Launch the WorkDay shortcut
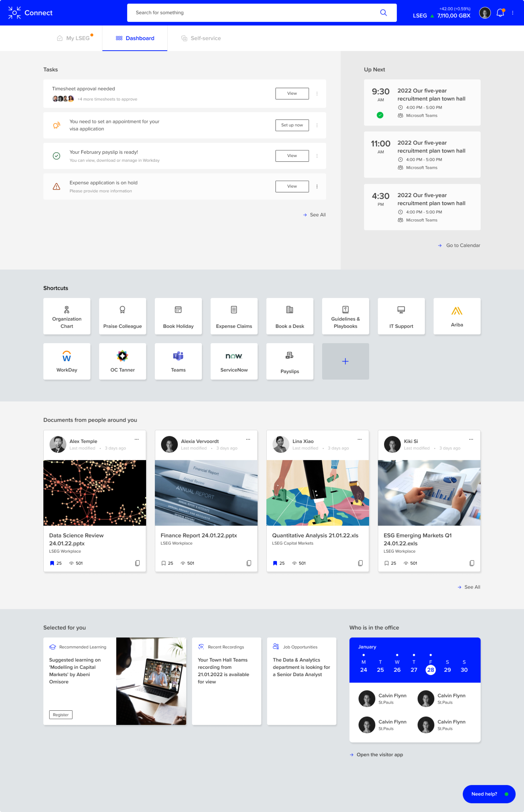 pos(67,361)
